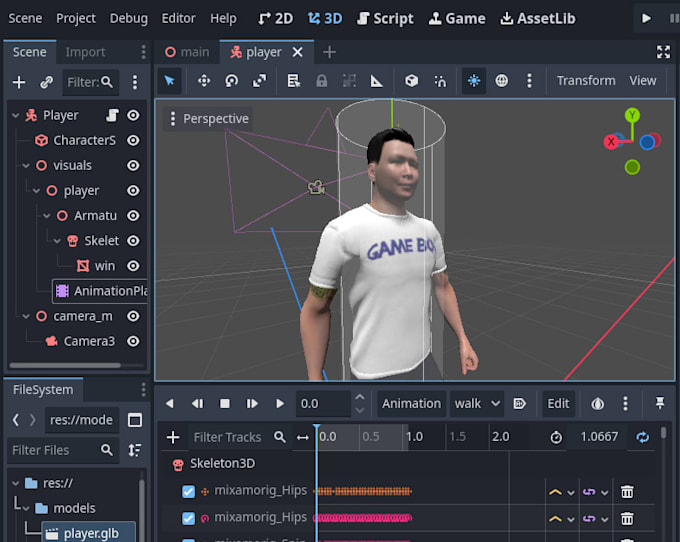Toggle onion skinning icon
This screenshot has height=542, width=680.
coord(598,404)
